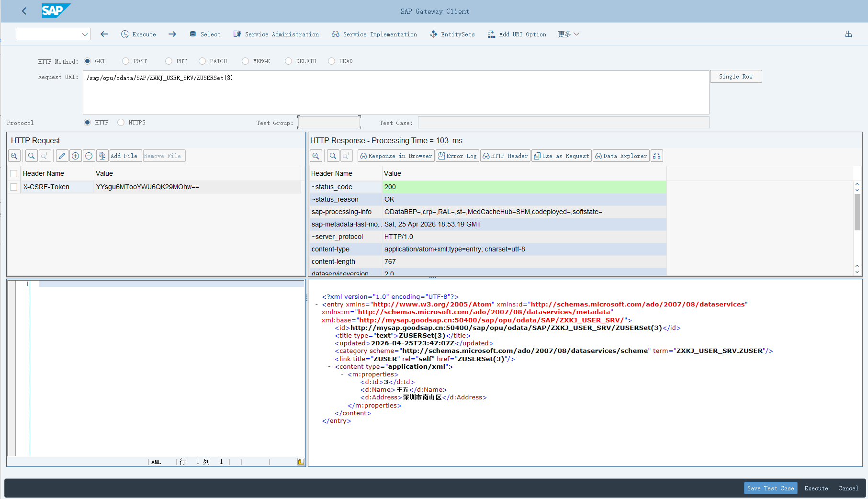Open Select in the toolbar

(205, 34)
